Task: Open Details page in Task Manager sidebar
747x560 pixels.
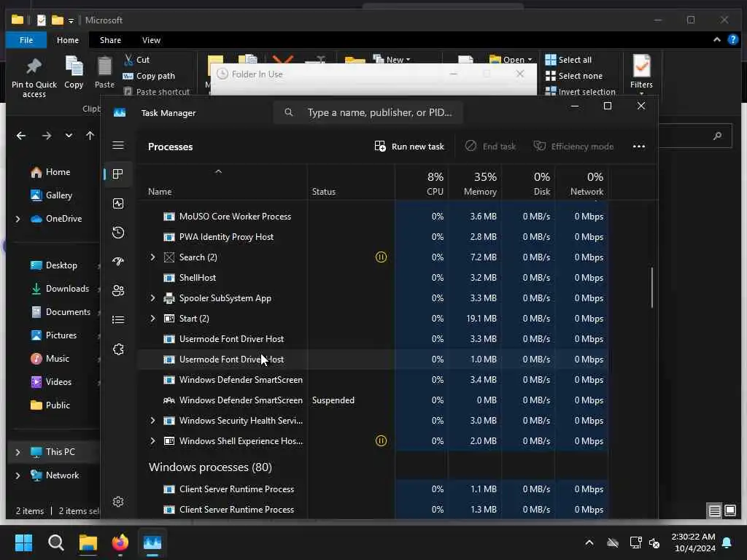Action: point(118,319)
